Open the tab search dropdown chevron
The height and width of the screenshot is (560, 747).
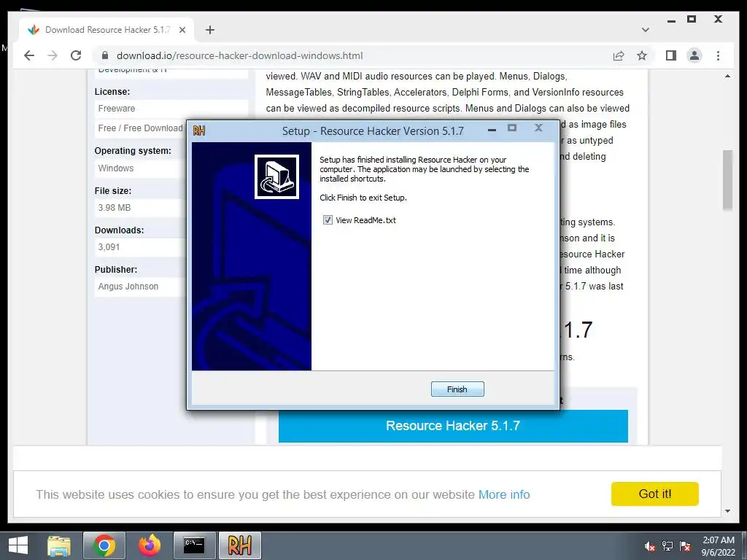click(x=645, y=29)
